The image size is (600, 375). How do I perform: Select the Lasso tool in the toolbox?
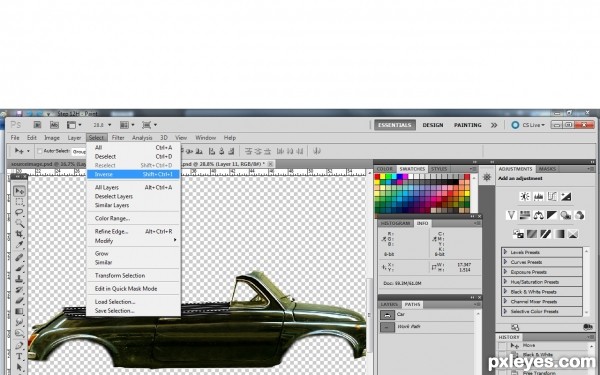[x=19, y=212]
